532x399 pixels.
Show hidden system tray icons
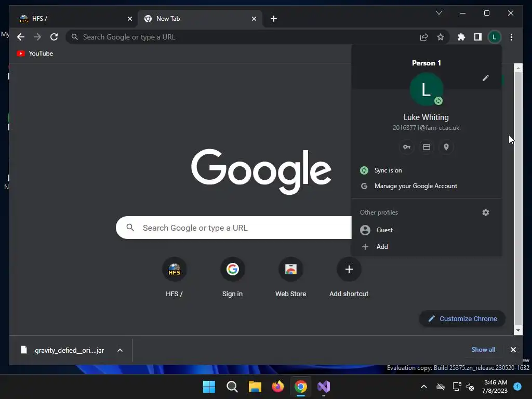click(x=424, y=387)
